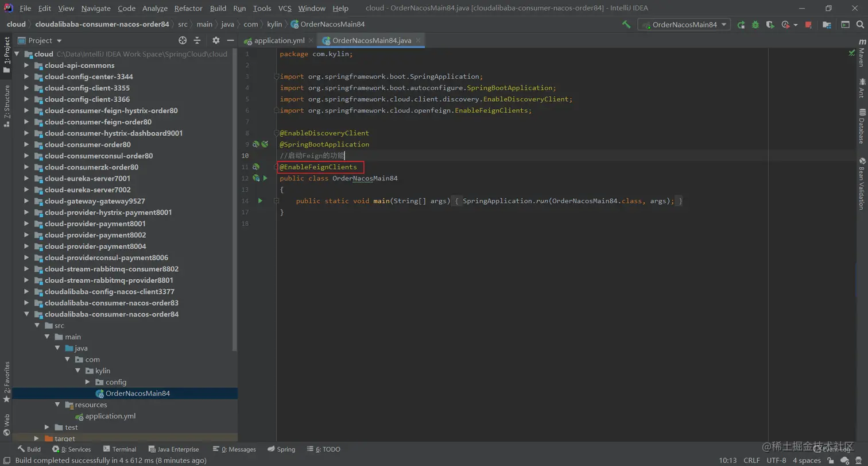Toggle the Web side tab

6,425
